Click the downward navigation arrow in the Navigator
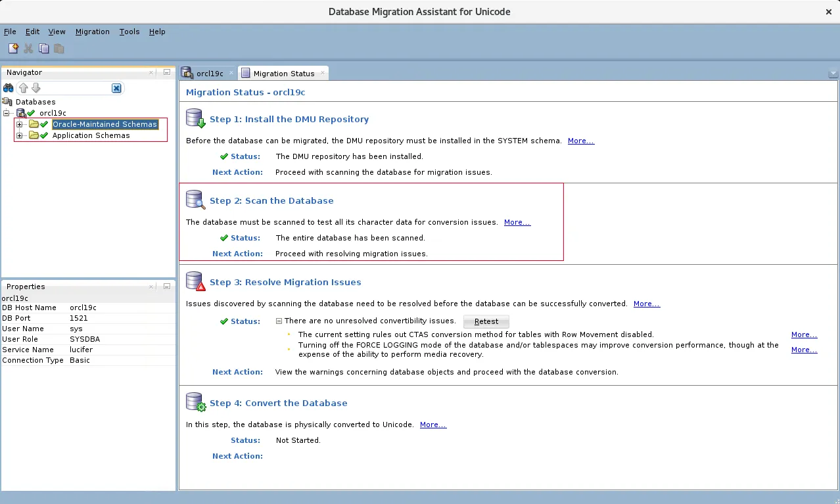This screenshot has height=504, width=840. coord(36,88)
